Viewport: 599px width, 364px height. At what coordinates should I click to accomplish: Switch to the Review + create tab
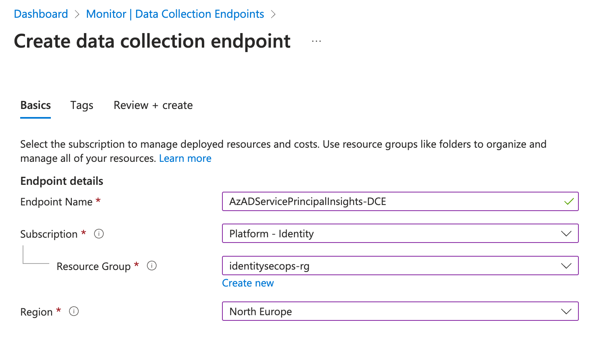tap(153, 105)
